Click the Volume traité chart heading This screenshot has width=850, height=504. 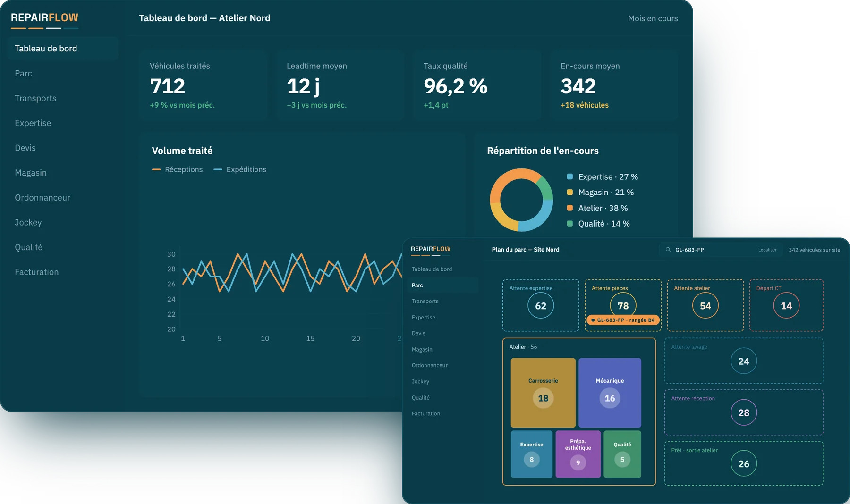pos(182,151)
